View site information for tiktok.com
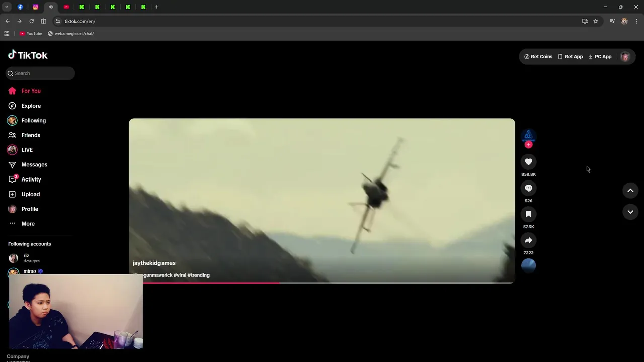Screen dimensions: 644x362 pyautogui.click(x=58, y=21)
